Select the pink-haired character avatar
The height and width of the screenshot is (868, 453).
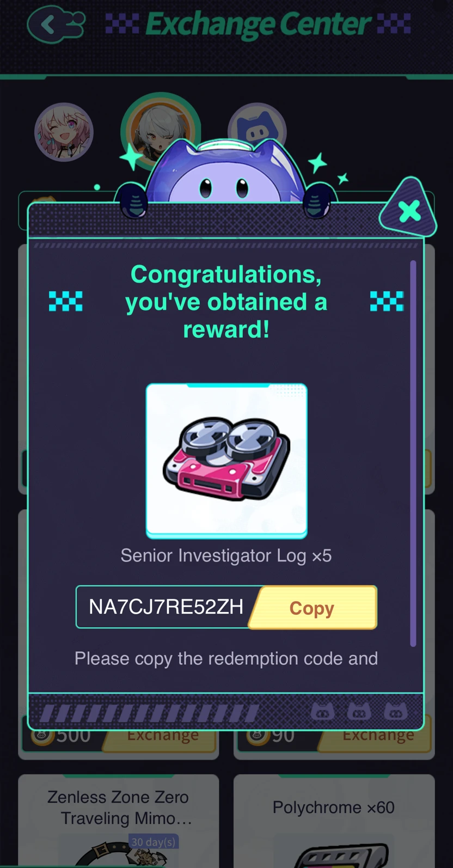pyautogui.click(x=64, y=132)
